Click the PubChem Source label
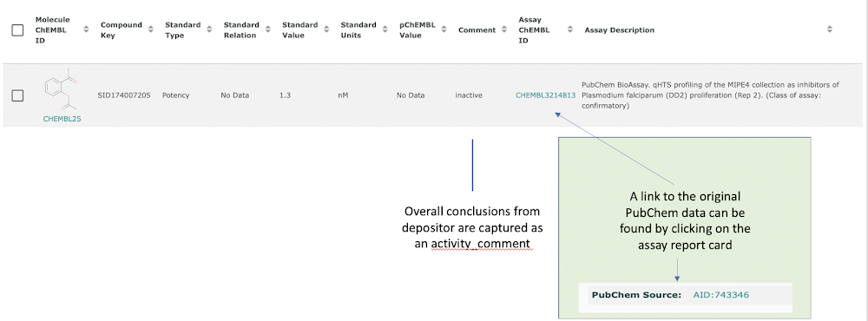The image size is (868, 321). click(636, 295)
